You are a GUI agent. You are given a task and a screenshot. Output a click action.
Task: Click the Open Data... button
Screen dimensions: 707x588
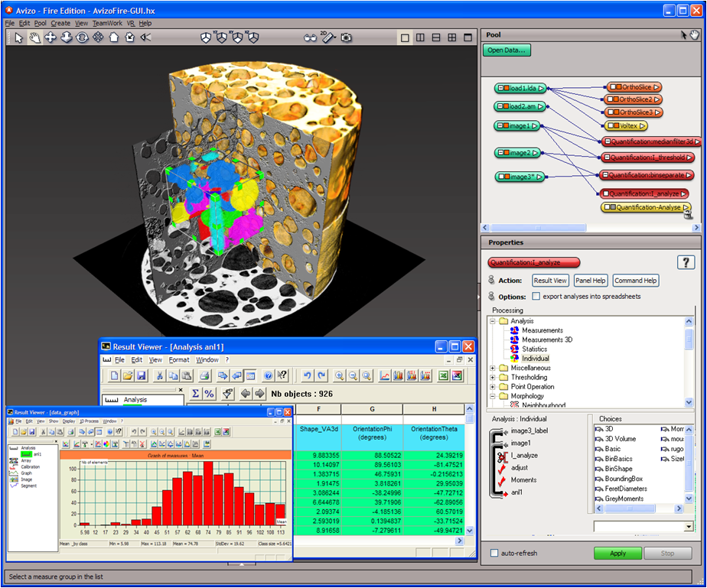tap(506, 50)
